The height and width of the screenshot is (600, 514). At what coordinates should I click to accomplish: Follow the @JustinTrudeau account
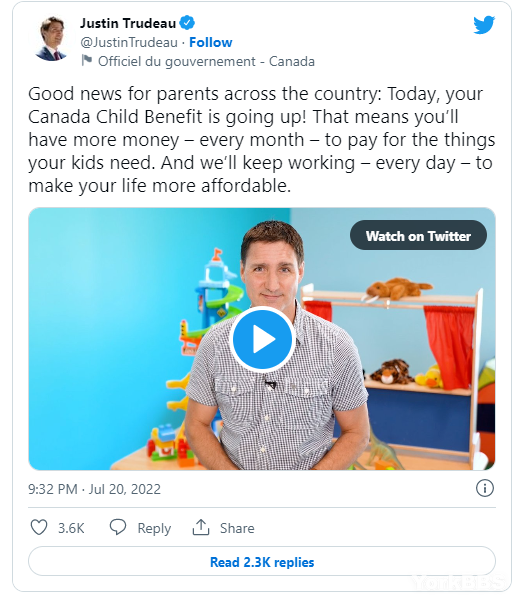[210, 42]
